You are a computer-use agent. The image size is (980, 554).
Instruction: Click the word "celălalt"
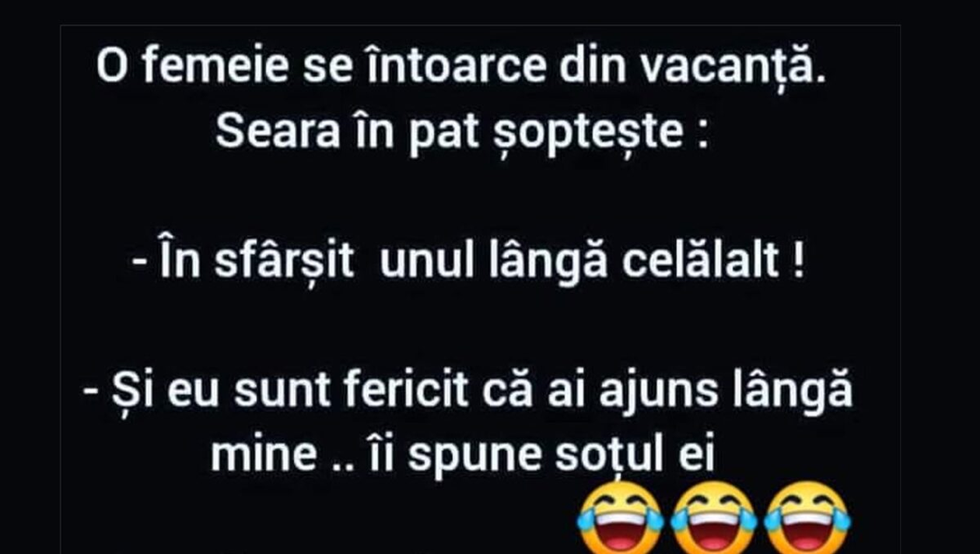click(701, 262)
